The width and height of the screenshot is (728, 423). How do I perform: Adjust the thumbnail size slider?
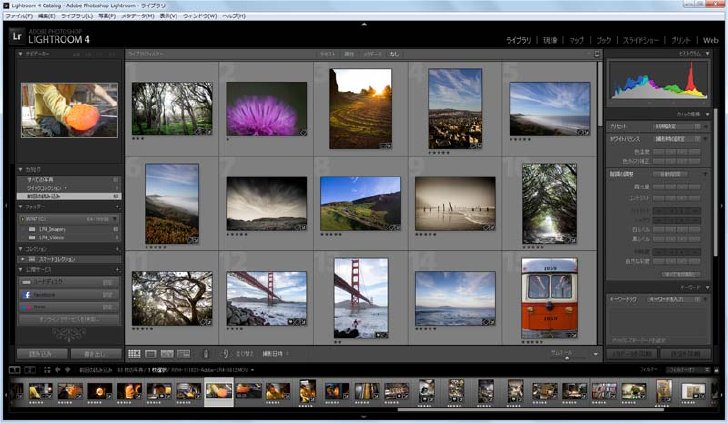pos(567,358)
